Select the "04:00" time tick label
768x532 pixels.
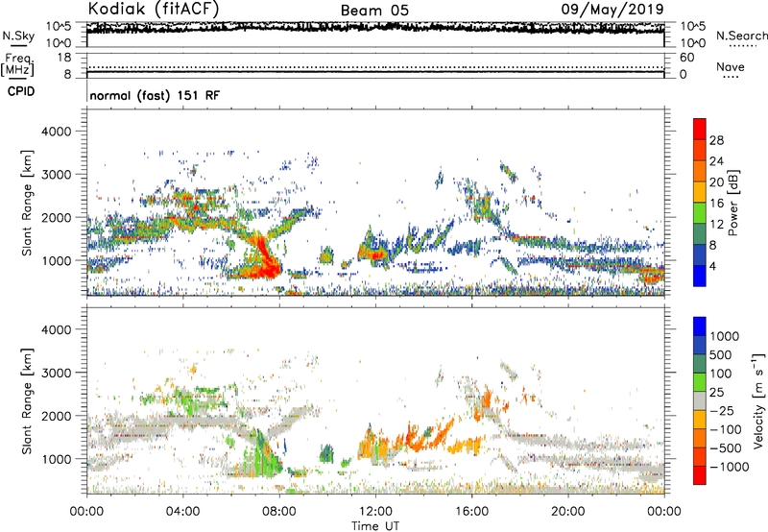coord(182,512)
